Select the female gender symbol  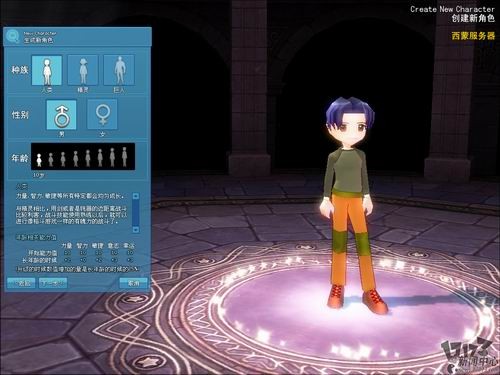click(x=102, y=114)
